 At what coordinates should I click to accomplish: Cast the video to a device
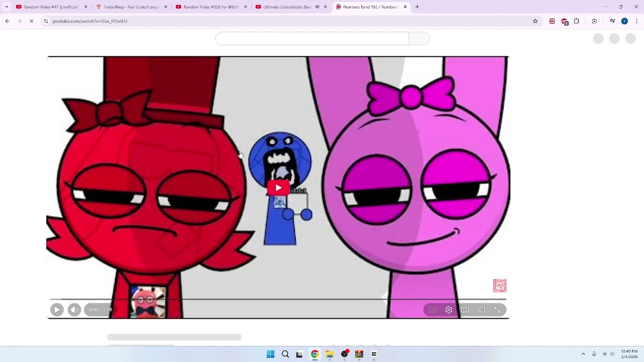(x=481, y=310)
